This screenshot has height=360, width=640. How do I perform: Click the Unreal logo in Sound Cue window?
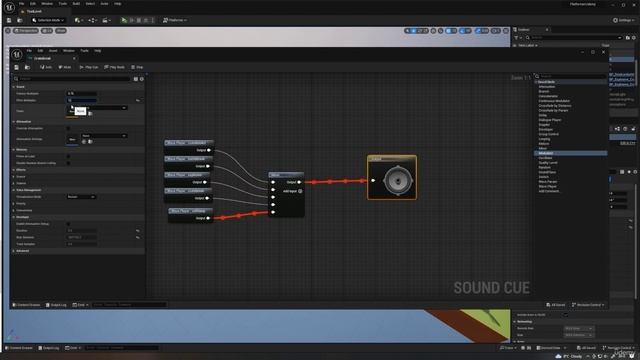point(17,54)
